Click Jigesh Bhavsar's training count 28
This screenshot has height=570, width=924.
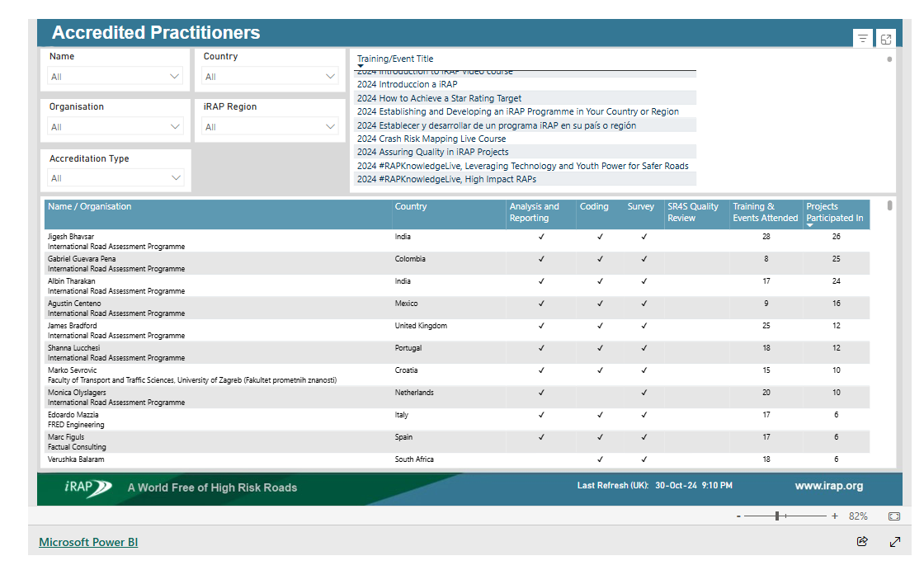pyautogui.click(x=766, y=237)
